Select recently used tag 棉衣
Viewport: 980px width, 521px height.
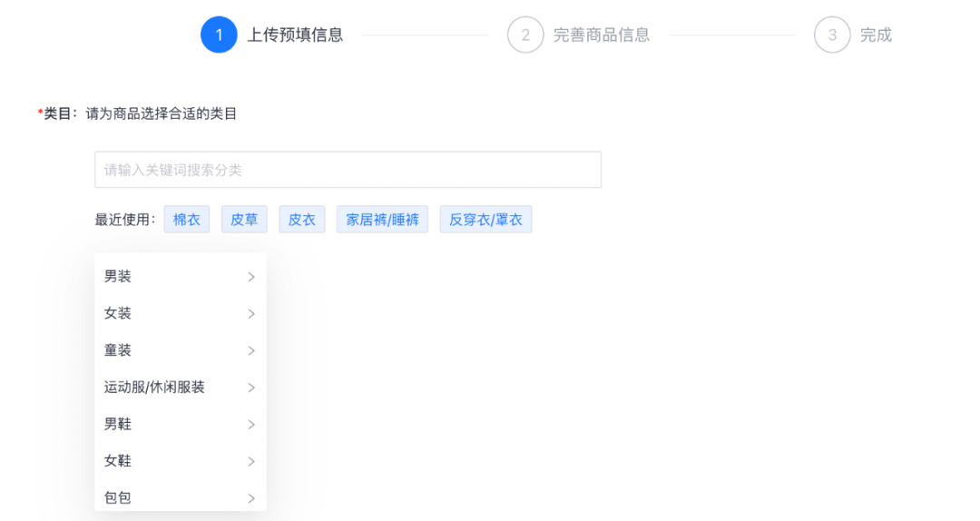[186, 220]
